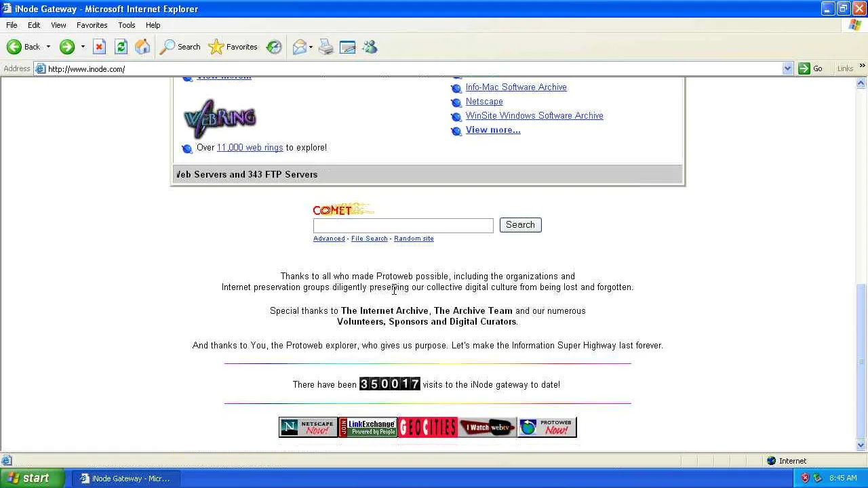
Task: Open the Netscape link
Action: pyautogui.click(x=484, y=102)
